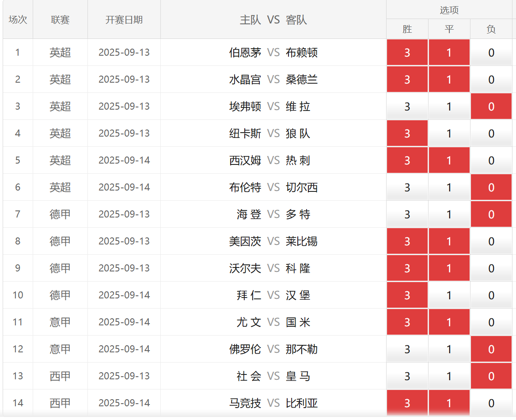Click the 选项 header
This screenshot has width=516, height=420.
pyautogui.click(x=449, y=10)
